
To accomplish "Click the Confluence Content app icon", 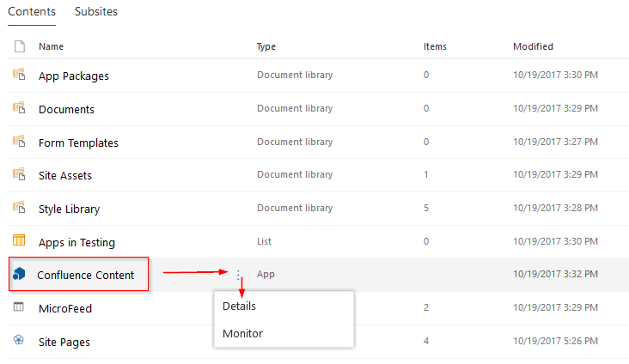I will (x=19, y=275).
